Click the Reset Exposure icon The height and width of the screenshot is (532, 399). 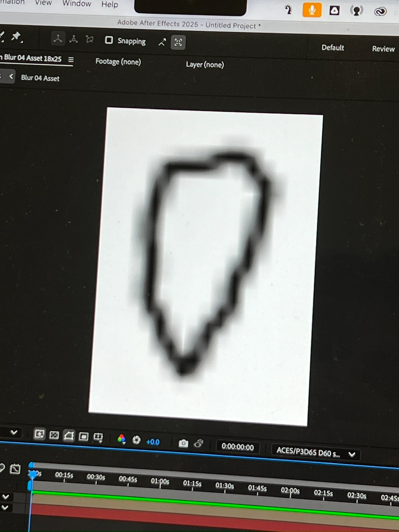coord(136,440)
